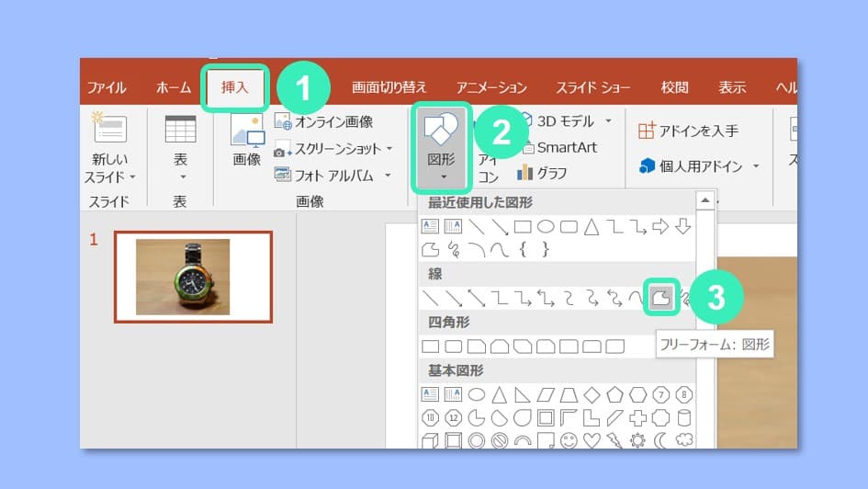The image size is (868, 489).
Task: Select the Freeform shape in the 線 section
Action: (661, 298)
